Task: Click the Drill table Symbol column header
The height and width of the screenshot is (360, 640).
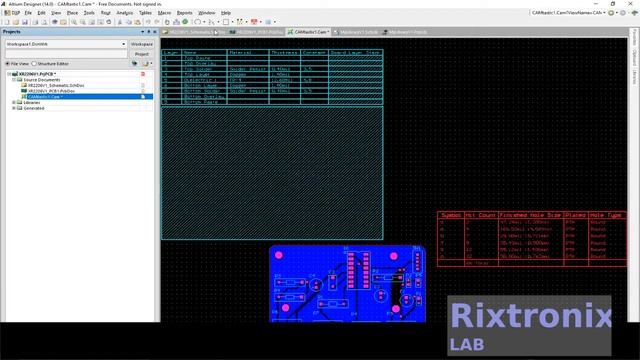Action: click(451, 215)
